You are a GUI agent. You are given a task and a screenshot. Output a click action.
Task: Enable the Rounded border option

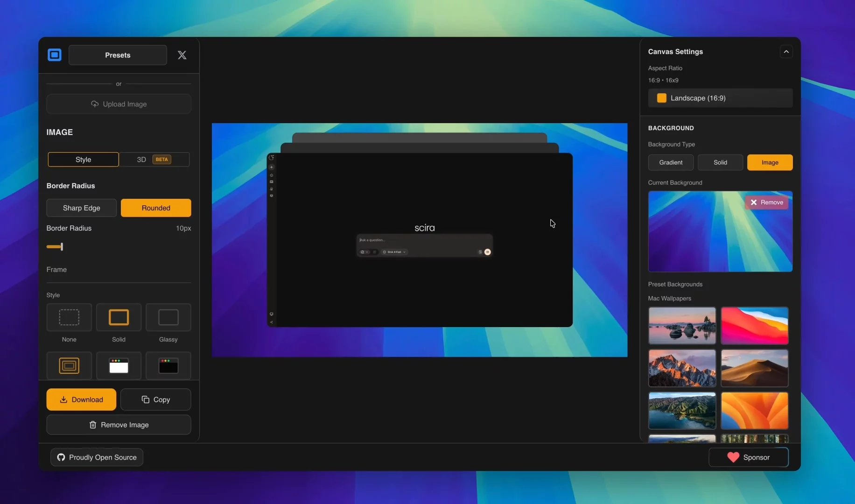[x=156, y=208]
